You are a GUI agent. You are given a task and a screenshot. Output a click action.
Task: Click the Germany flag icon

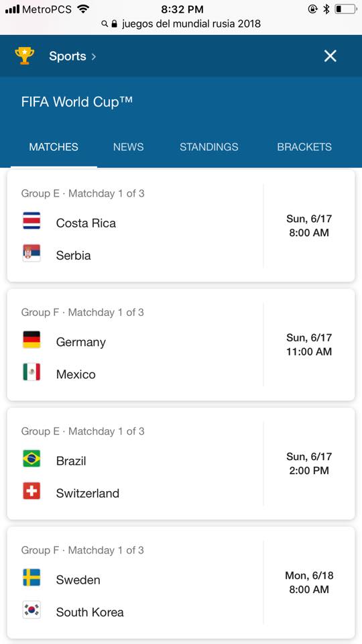(32, 339)
